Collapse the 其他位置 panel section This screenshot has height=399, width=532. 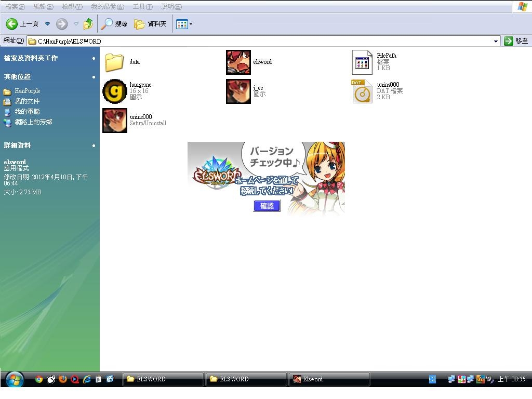coord(94,77)
